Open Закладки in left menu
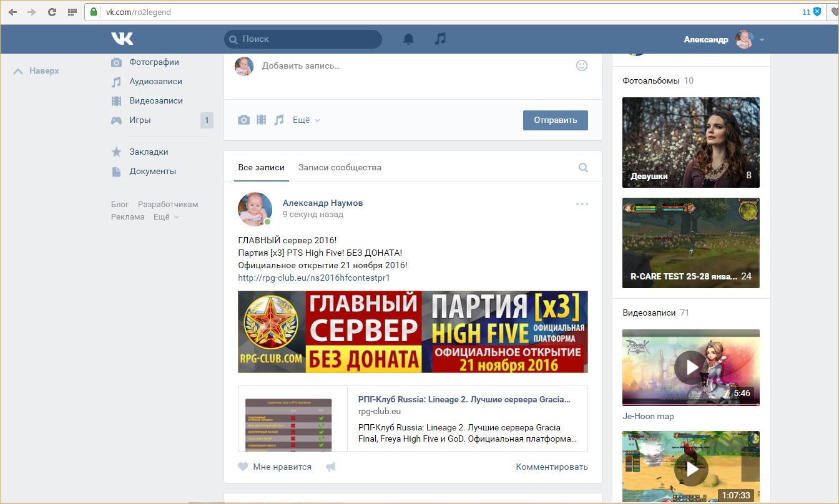 click(x=149, y=152)
